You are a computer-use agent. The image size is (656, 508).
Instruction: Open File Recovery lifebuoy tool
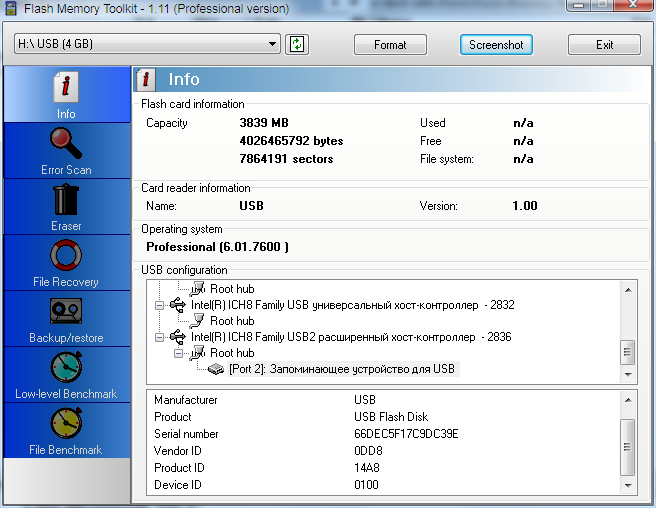[x=67, y=263]
